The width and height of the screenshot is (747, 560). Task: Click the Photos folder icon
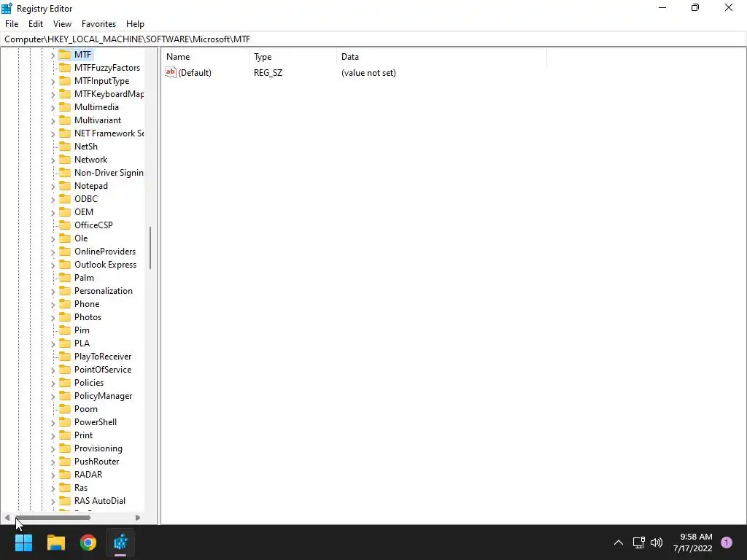pyautogui.click(x=65, y=317)
